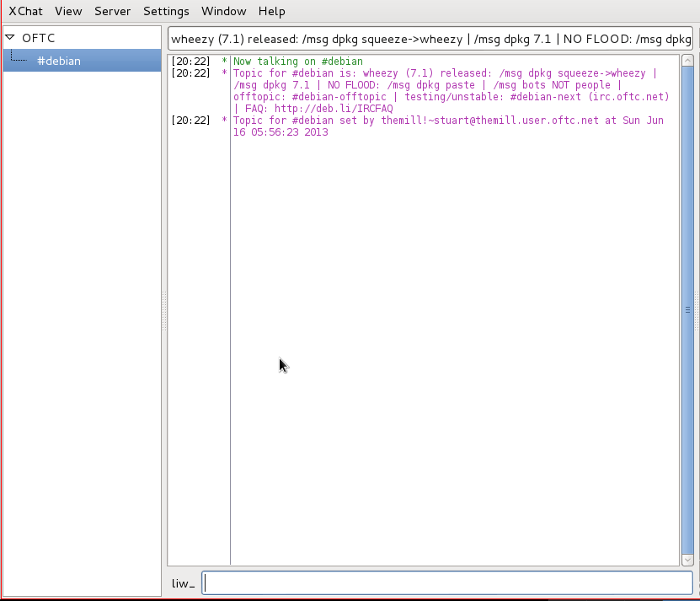This screenshot has width=700, height=601.
Task: Click the 'Now talking on #debian' line
Action: (x=297, y=62)
